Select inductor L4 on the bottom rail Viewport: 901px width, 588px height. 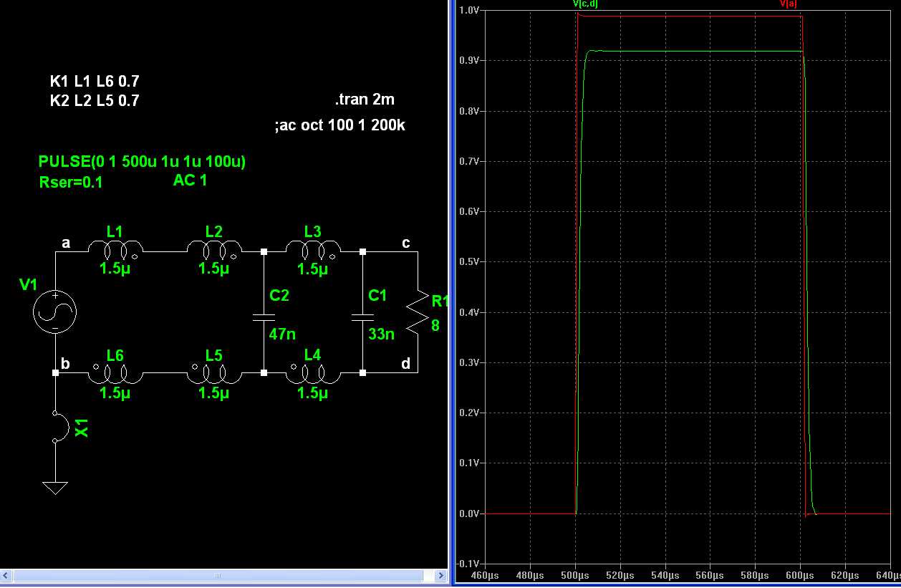tap(312, 373)
